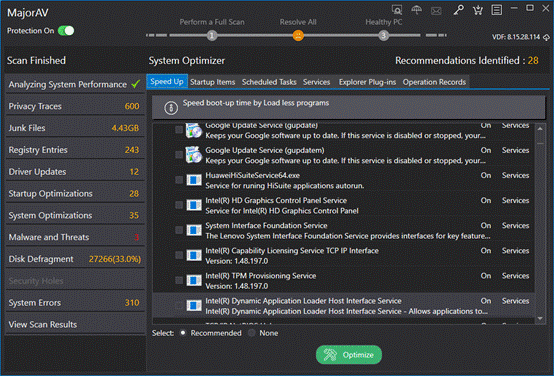Screen dimensions: 554x376
Task: Open the Services tab
Action: coord(316,82)
